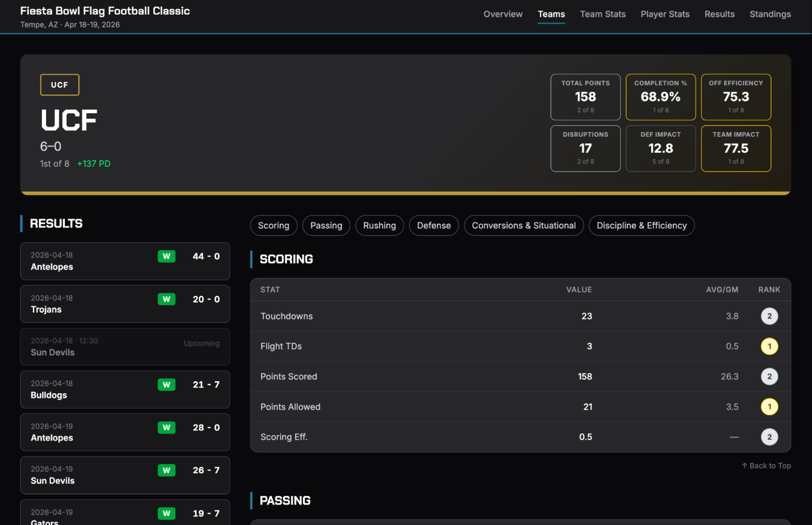The height and width of the screenshot is (525, 812).
Task: Go to Team Stats tab
Action: pos(602,14)
